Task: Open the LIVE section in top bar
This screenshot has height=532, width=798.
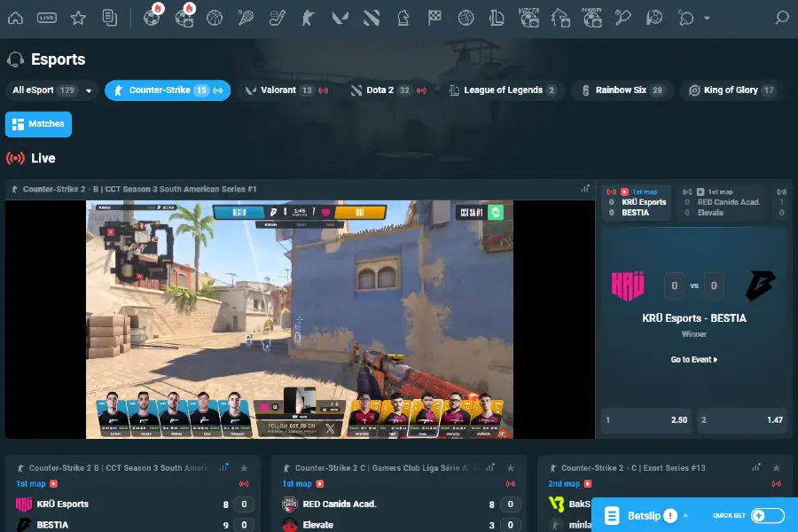Action: [x=46, y=18]
